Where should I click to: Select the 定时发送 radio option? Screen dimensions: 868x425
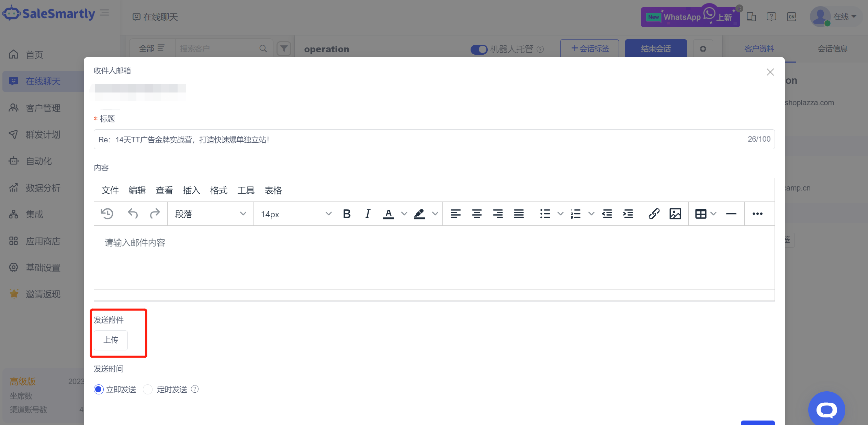[x=148, y=389]
